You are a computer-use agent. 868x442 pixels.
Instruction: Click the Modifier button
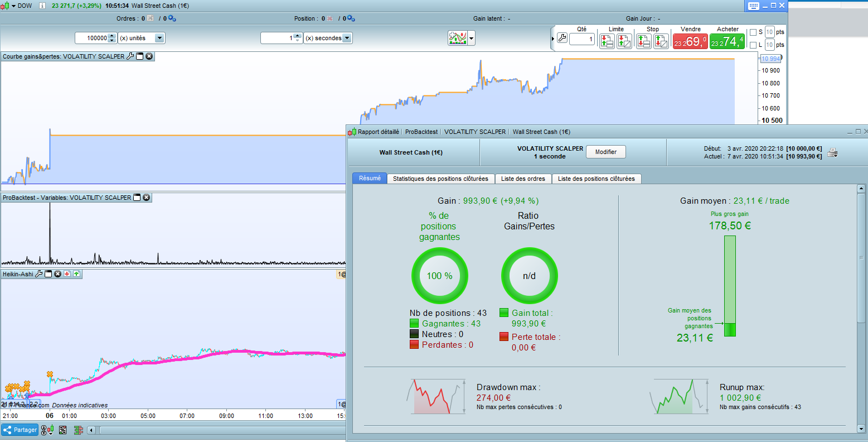(606, 152)
